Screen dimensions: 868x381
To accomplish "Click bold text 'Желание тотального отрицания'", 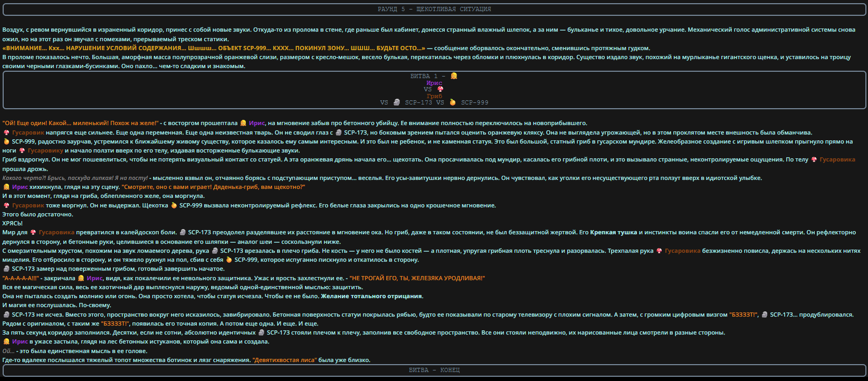I will click(x=371, y=296).
